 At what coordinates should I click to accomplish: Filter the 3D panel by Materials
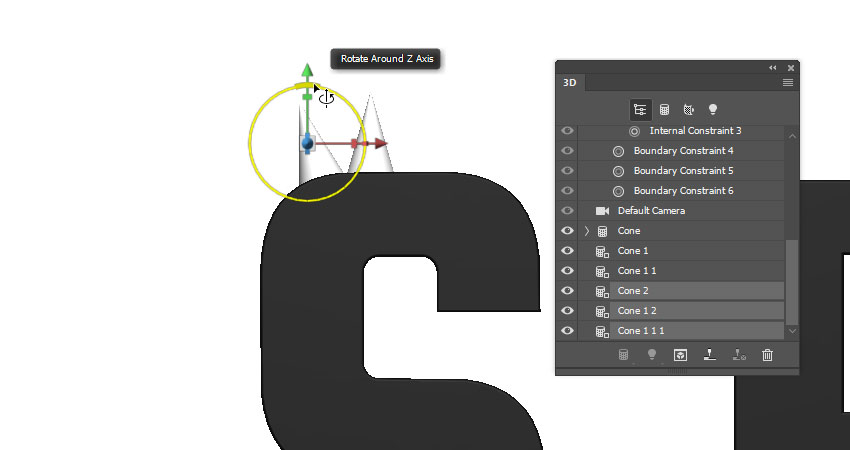point(688,110)
